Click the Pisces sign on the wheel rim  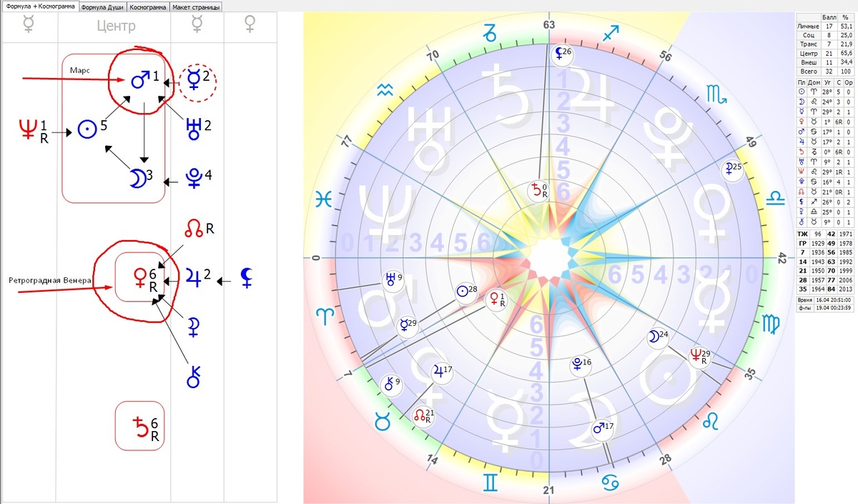tap(325, 199)
